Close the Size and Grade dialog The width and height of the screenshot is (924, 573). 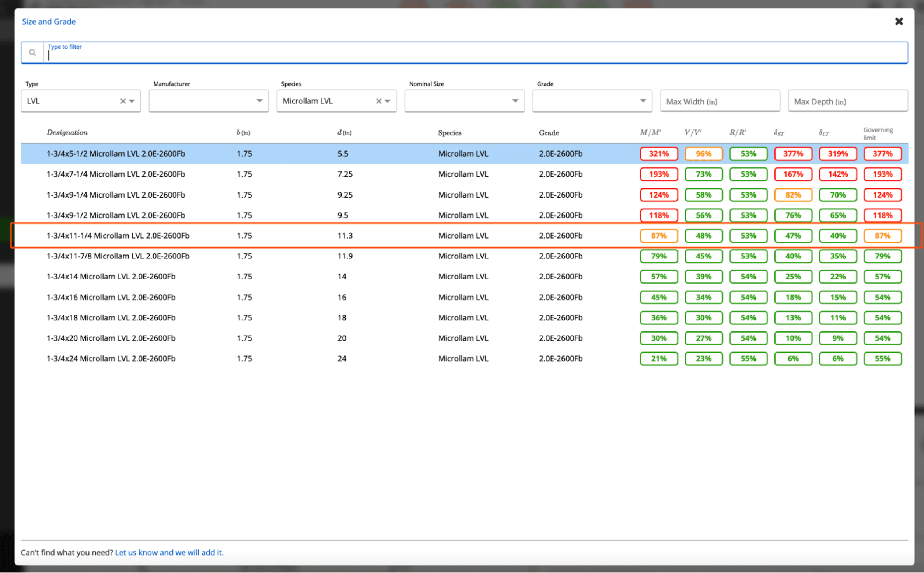899,22
